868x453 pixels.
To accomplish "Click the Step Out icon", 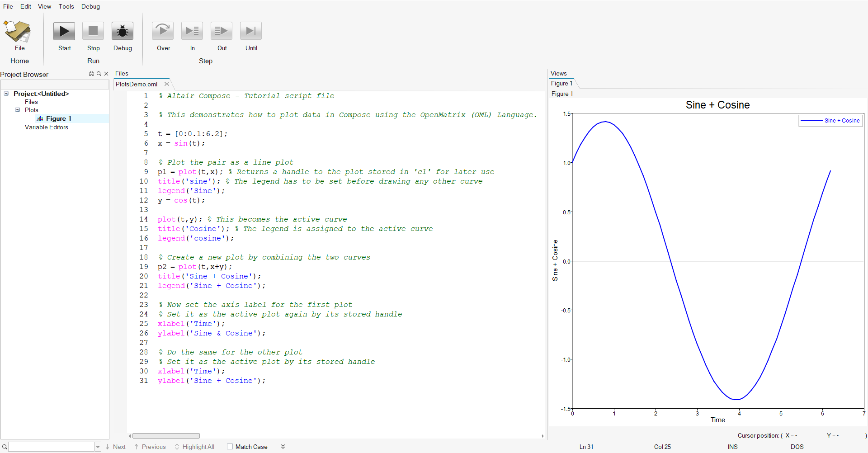I will pos(222,31).
